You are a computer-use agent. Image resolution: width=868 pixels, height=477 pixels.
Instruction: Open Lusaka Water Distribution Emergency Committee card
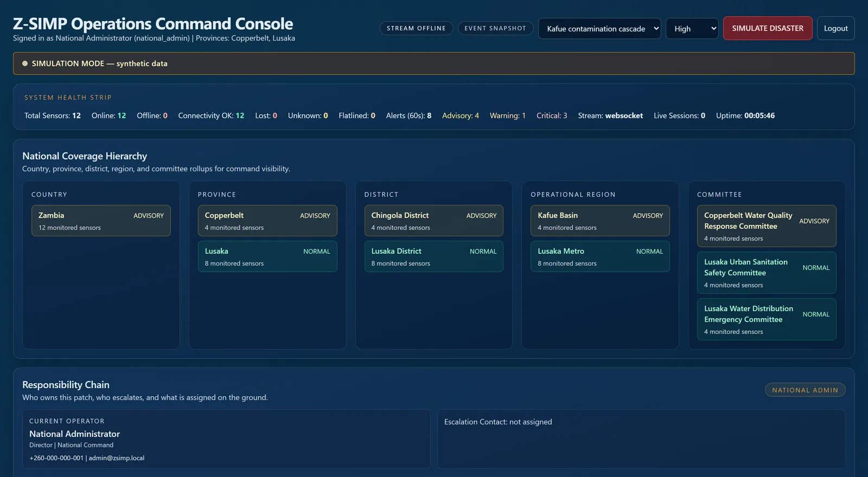point(767,319)
